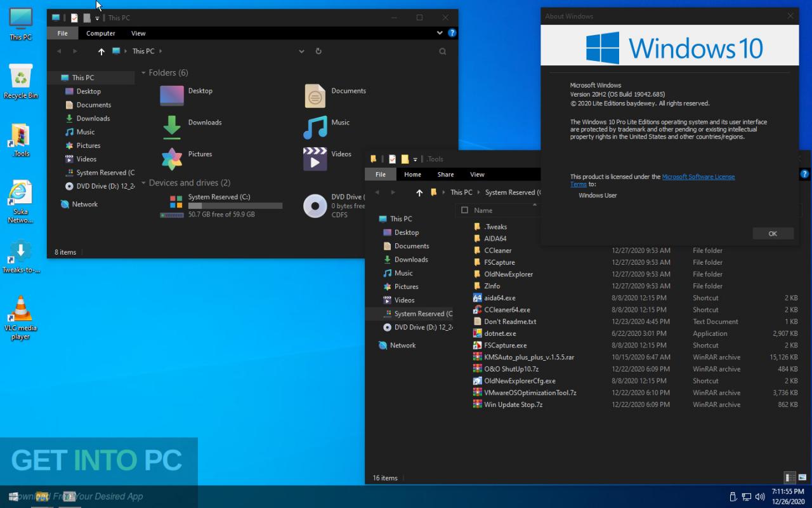This screenshot has width=812, height=508.
Task: Open the network icon in system tray
Action: (747, 497)
